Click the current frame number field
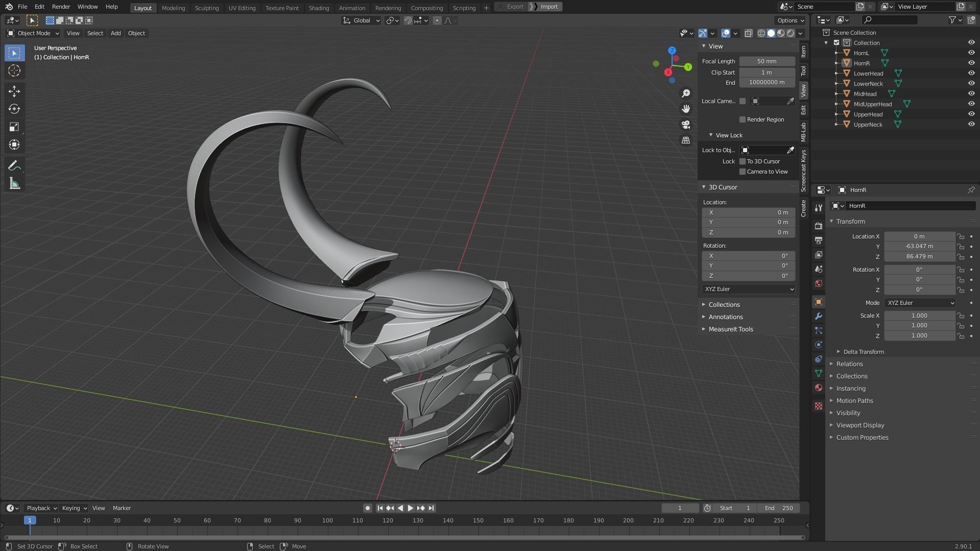This screenshot has height=551, width=980. point(680,508)
